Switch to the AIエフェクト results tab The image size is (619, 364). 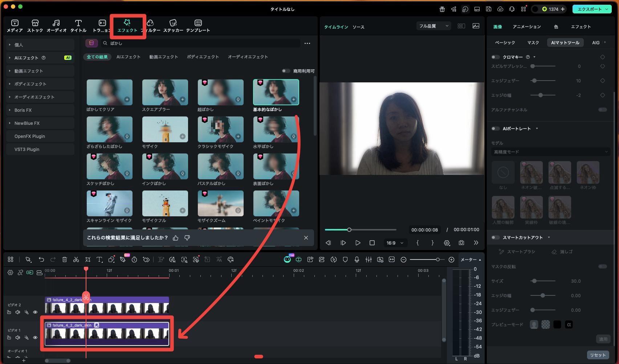coord(128,57)
